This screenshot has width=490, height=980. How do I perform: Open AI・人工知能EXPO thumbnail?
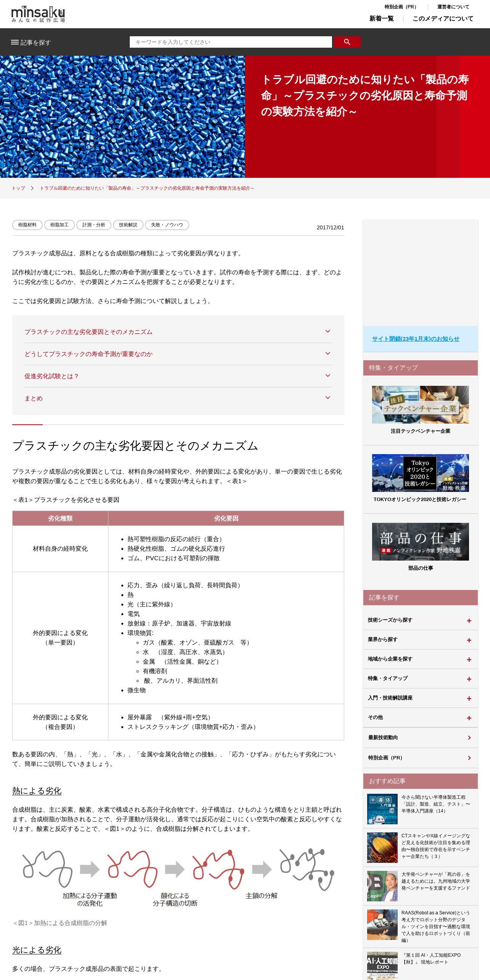382,965
